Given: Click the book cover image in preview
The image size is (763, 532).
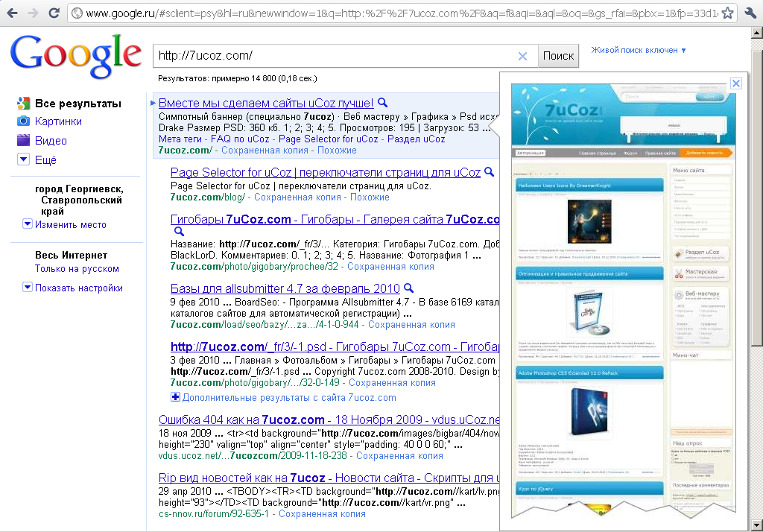Looking at the screenshot, I should [590, 314].
